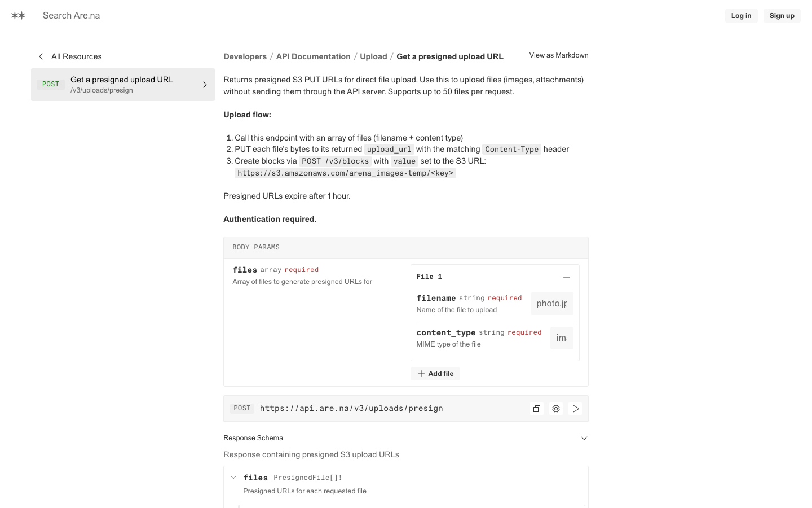
Task: Click the plus icon in Add file
Action: click(x=421, y=374)
